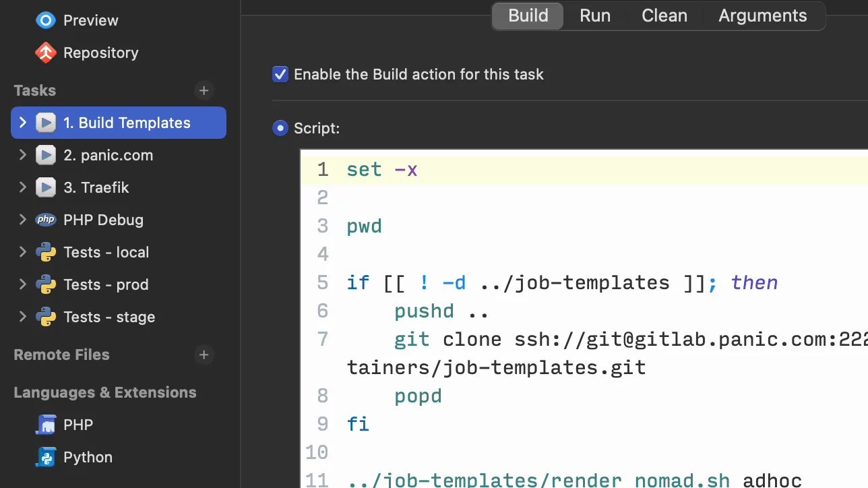The width and height of the screenshot is (868, 488).
Task: Select the Script radio button
Action: pos(280,128)
